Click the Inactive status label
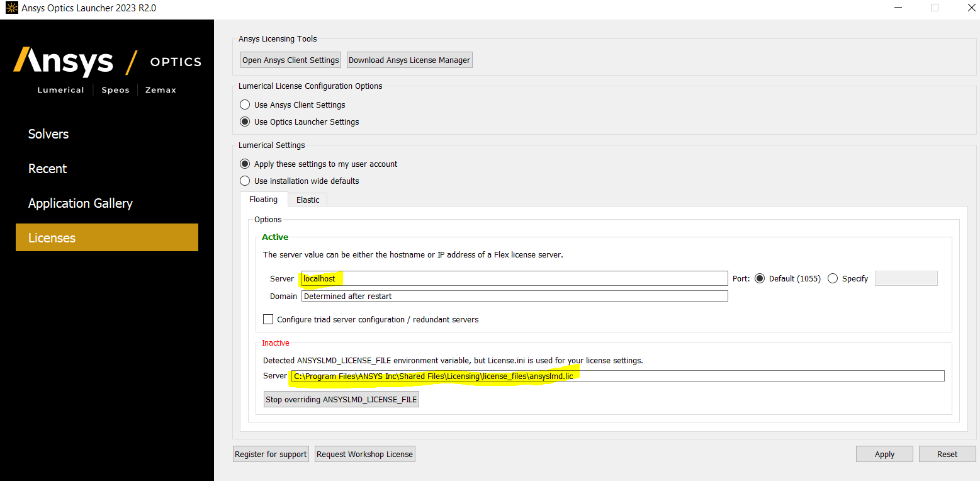The height and width of the screenshot is (481, 980). click(x=276, y=343)
